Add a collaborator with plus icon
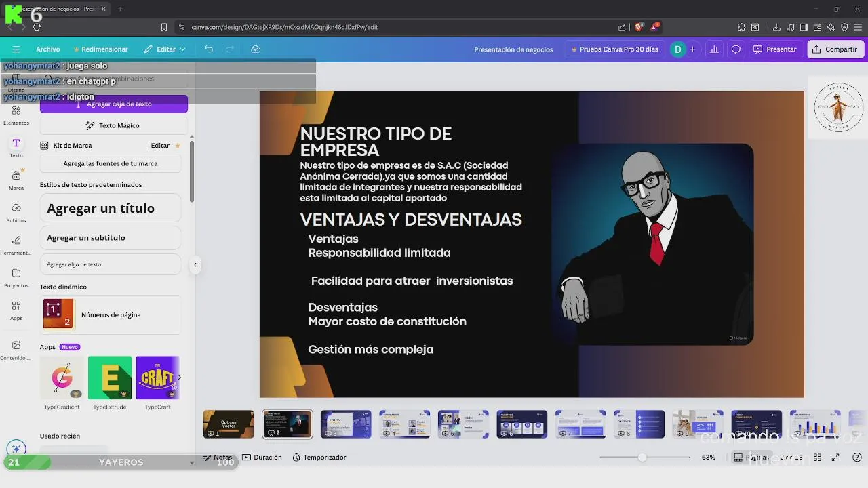This screenshot has height=488, width=868. (692, 49)
